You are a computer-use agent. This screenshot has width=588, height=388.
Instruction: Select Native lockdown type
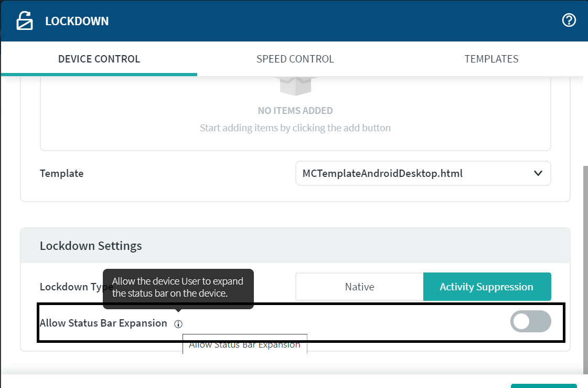click(359, 287)
